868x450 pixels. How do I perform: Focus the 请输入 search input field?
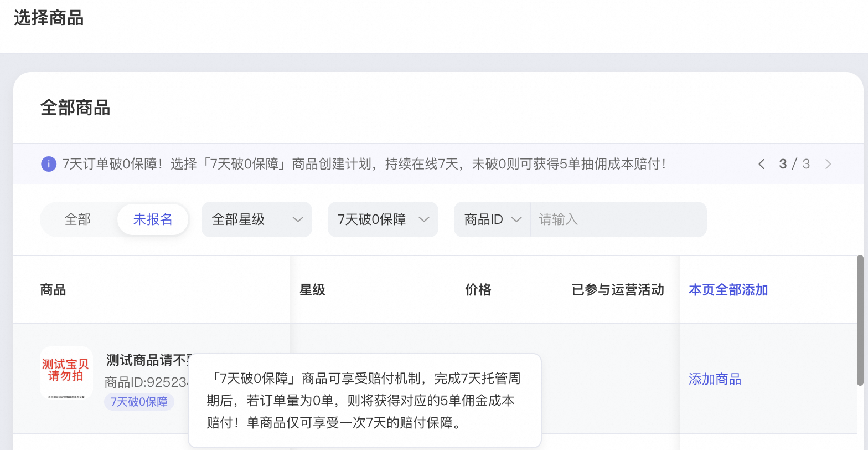pyautogui.click(x=618, y=219)
